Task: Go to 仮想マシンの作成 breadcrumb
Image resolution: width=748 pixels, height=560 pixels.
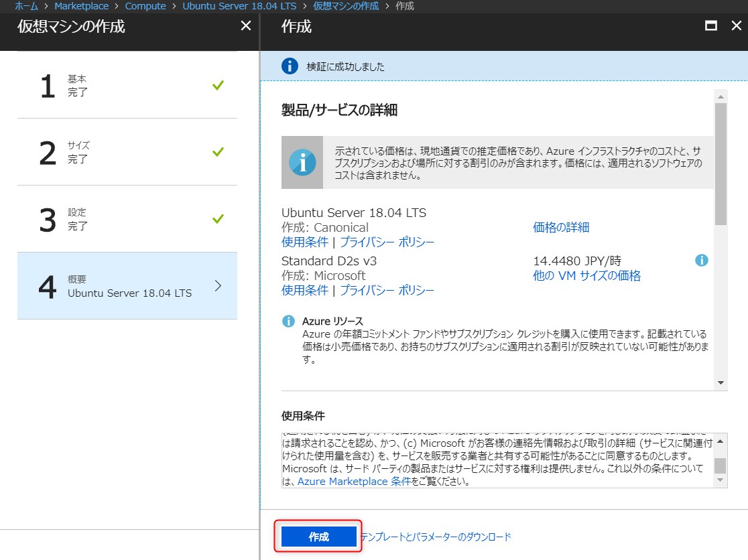Action: coord(346,6)
